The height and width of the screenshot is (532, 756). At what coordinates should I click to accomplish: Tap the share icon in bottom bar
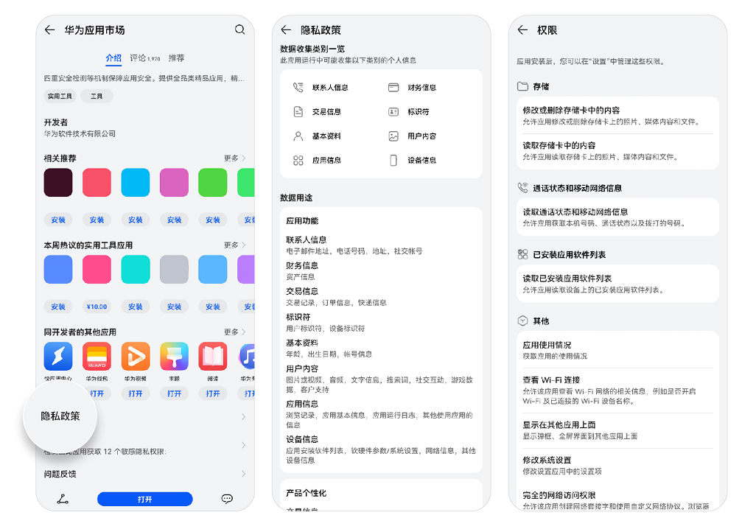[63, 500]
